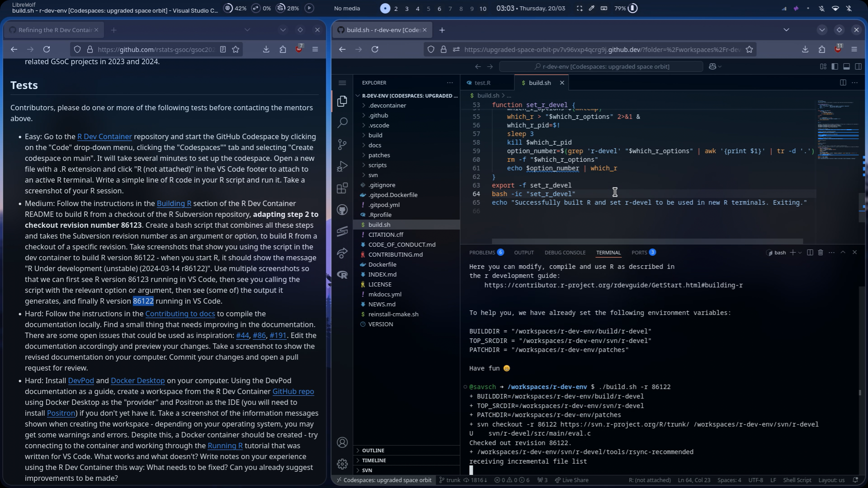Image resolution: width=868 pixels, height=488 pixels.
Task: Switch to test.R editor tab
Action: click(x=482, y=83)
